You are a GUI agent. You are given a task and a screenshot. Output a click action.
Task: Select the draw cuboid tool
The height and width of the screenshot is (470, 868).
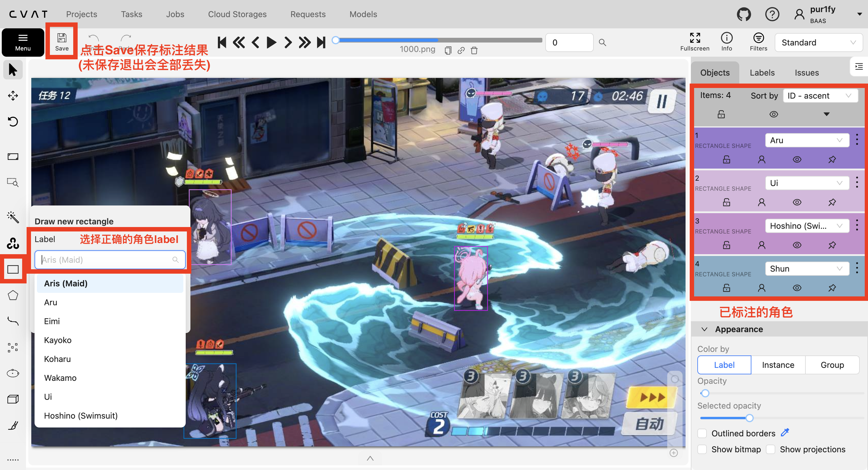(x=13, y=399)
